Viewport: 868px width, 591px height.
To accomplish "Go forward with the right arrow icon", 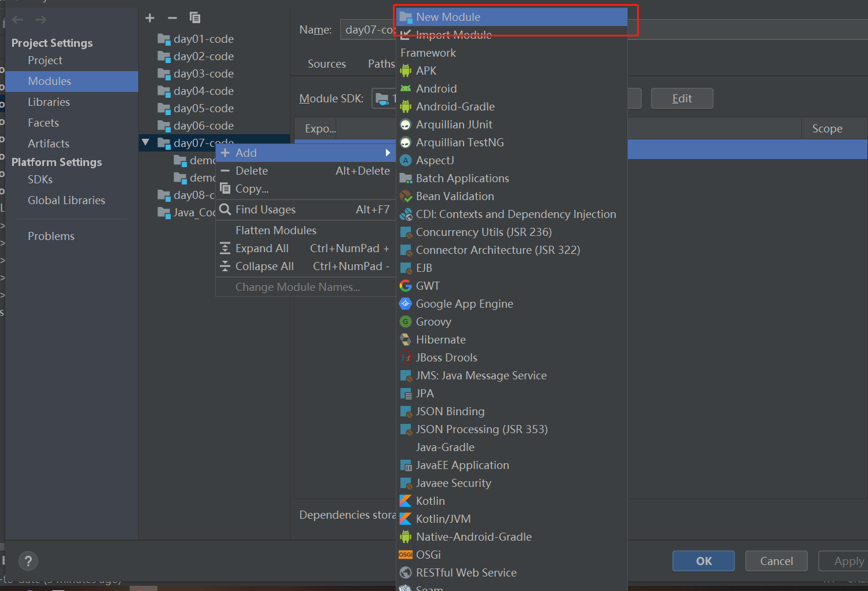I will 41,20.
